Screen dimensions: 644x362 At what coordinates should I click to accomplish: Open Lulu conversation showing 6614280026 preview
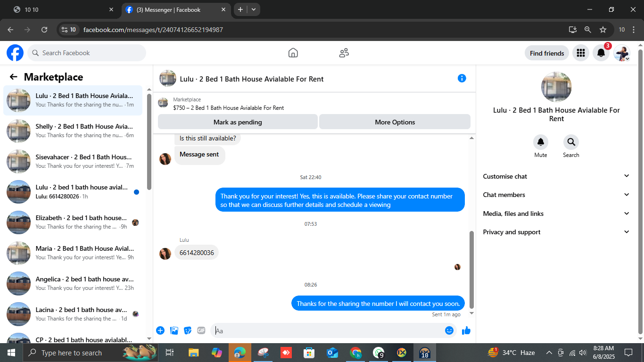point(73,191)
